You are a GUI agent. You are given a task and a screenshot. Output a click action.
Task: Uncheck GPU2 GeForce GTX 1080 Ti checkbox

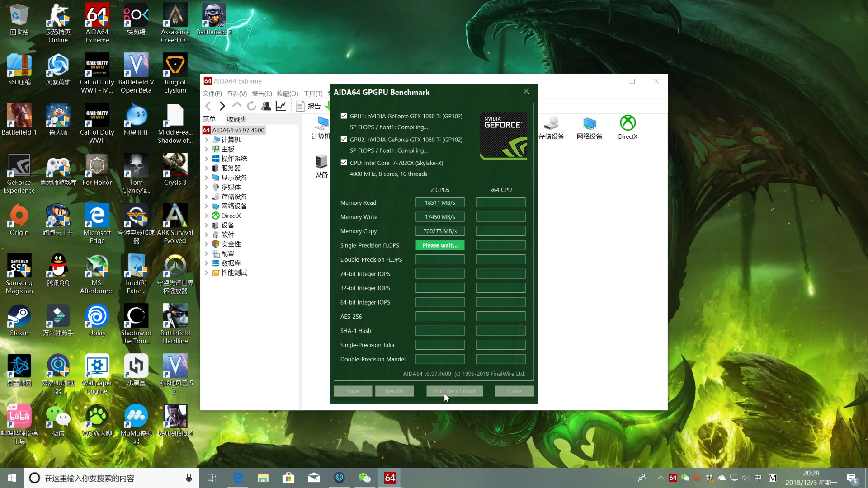click(344, 139)
